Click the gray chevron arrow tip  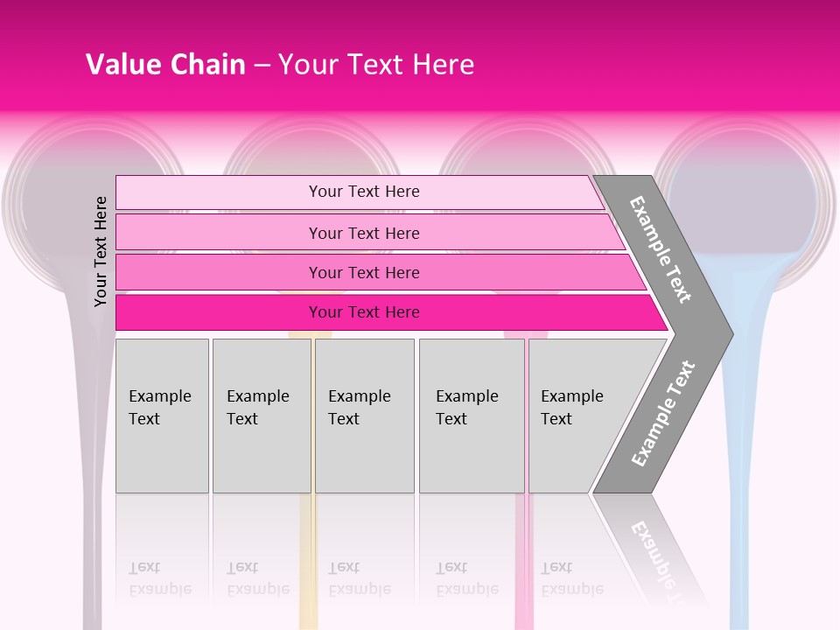pos(712,334)
